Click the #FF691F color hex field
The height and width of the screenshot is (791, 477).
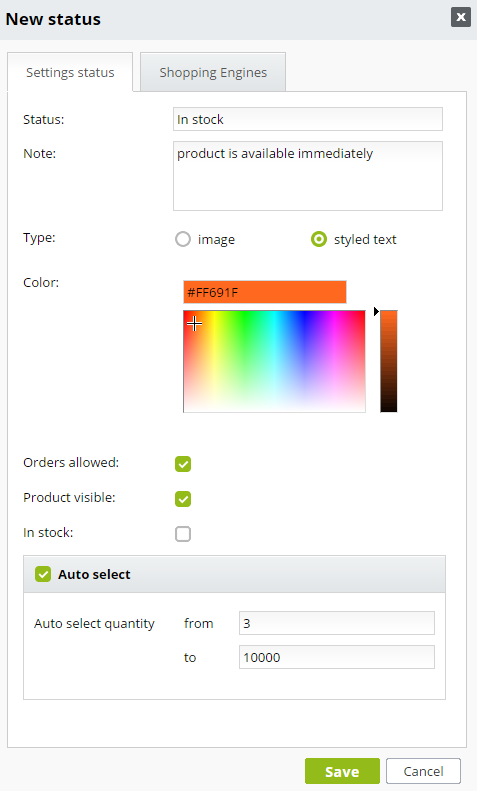[265, 292]
